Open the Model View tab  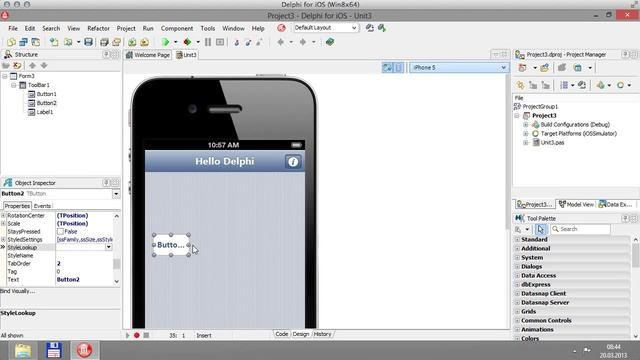pyautogui.click(x=576, y=204)
